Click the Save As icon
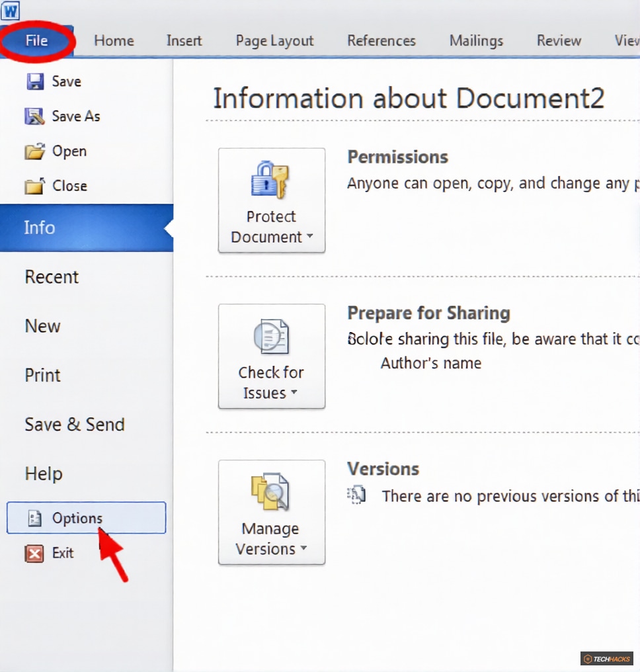 [x=36, y=116]
